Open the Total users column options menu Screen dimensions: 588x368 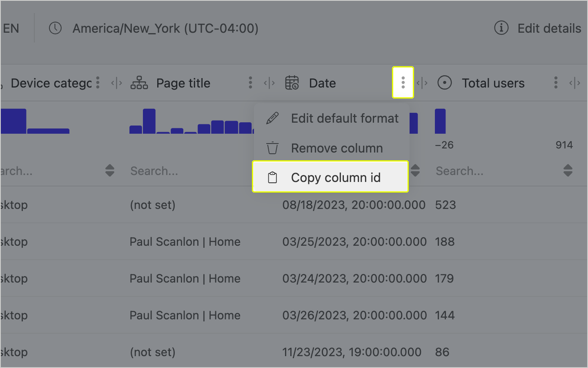pyautogui.click(x=556, y=83)
